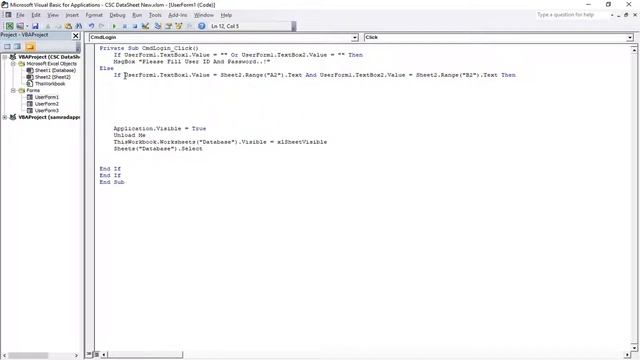Collapse the Microsoft Excel Objects folder

tap(13, 64)
